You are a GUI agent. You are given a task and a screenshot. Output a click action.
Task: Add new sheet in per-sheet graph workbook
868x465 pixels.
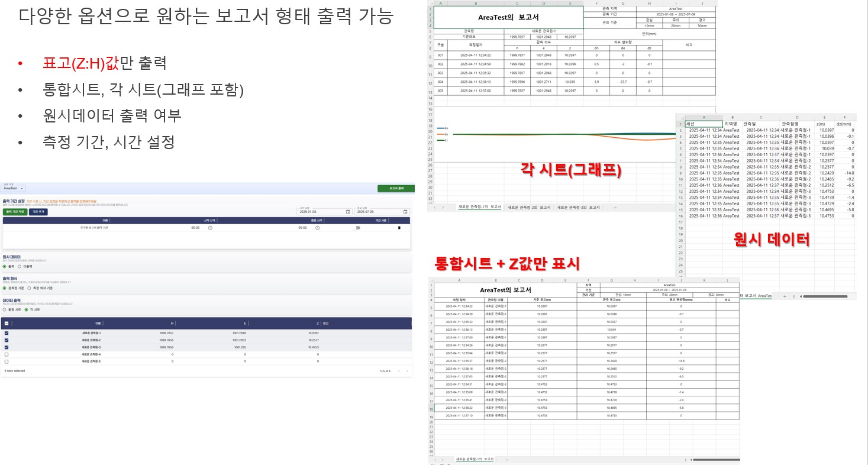coord(615,208)
